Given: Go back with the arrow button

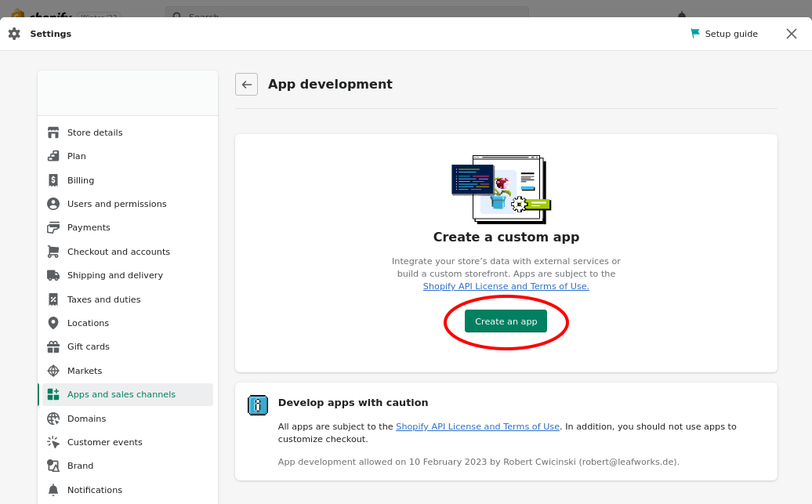Looking at the screenshot, I should [x=246, y=85].
